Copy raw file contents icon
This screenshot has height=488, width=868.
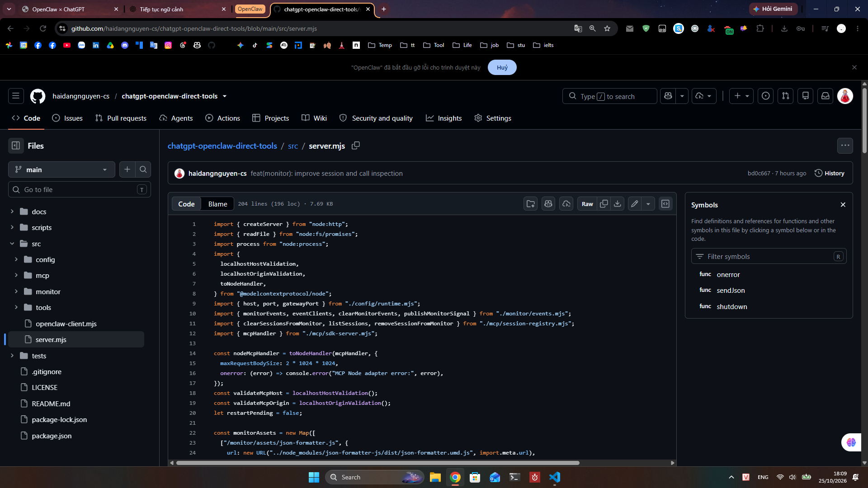[x=604, y=204]
